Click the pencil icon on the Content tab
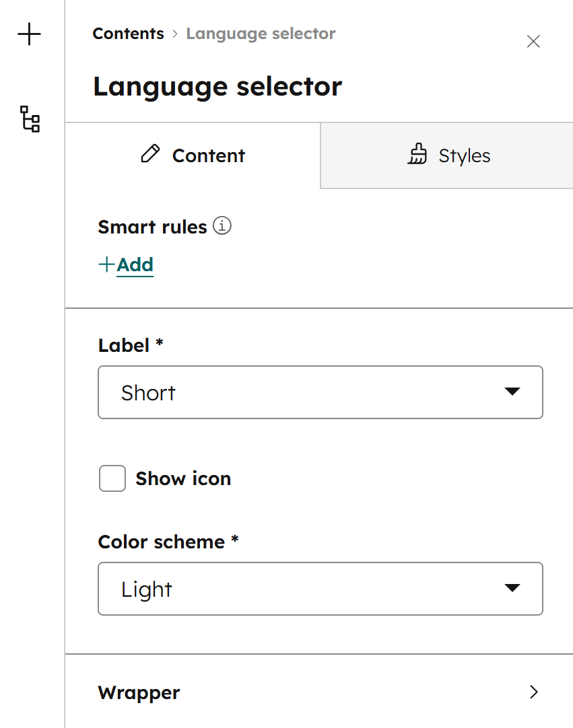 click(x=151, y=154)
